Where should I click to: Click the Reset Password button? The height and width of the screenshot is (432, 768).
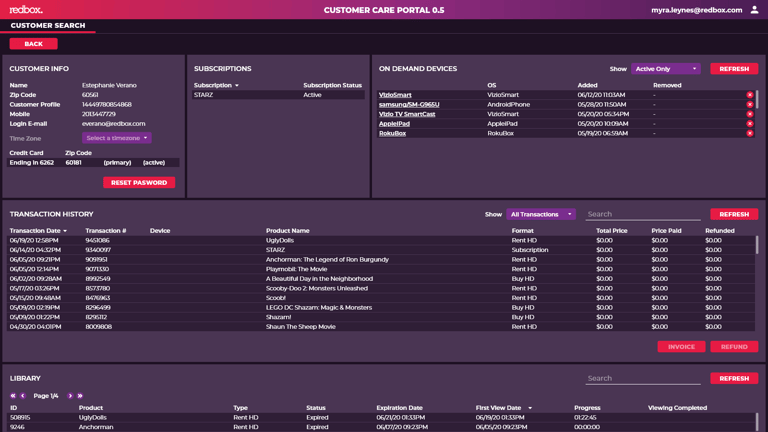click(x=139, y=183)
